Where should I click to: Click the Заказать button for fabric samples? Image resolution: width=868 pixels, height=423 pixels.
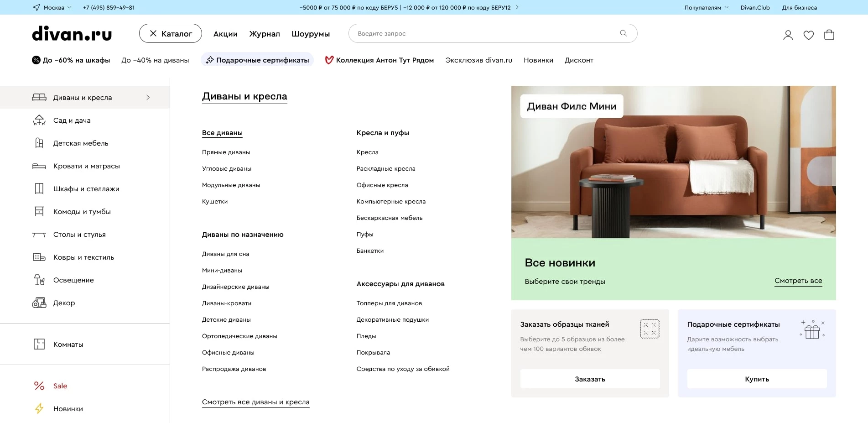(590, 379)
